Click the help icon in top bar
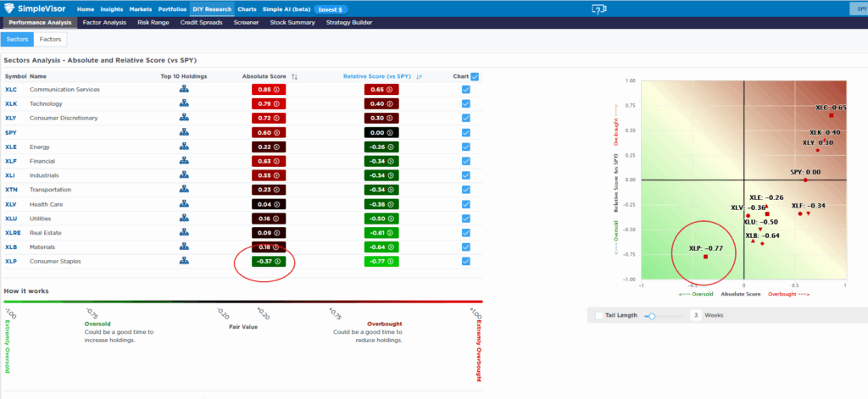Image resolution: width=868 pixels, height=399 pixels. (599, 8)
